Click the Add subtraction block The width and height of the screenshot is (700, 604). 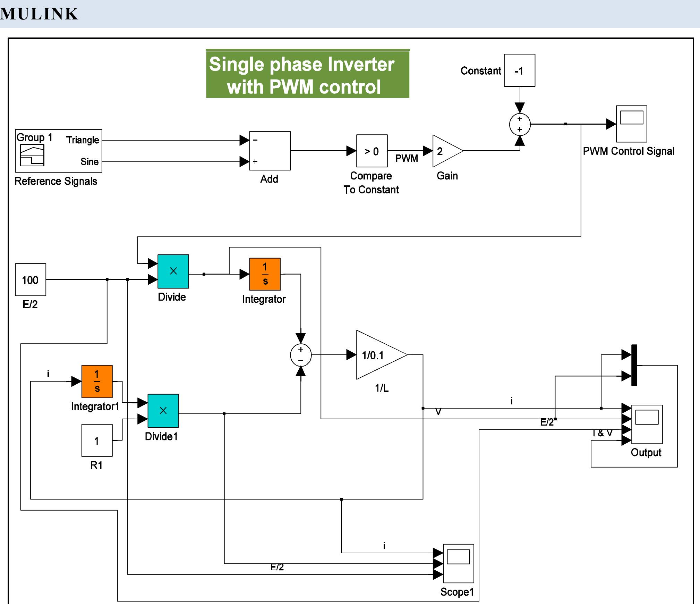pos(270,151)
